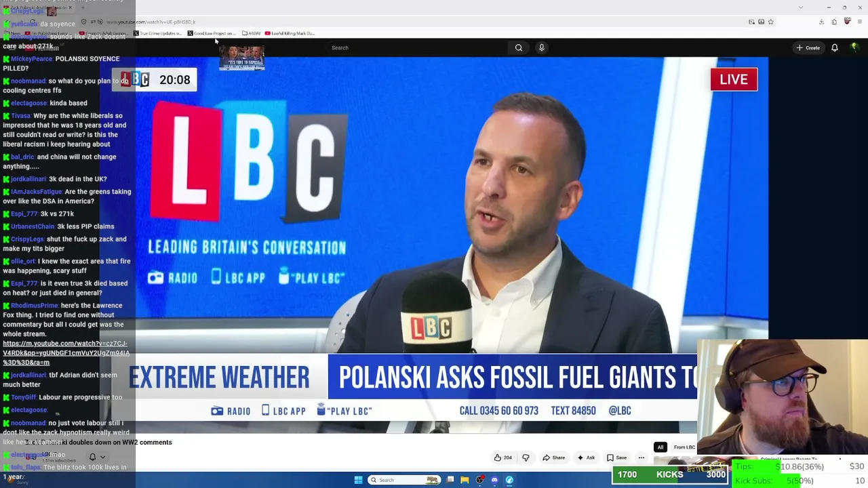
Task: Dislike the video with thumbs-down icon
Action: point(526,457)
